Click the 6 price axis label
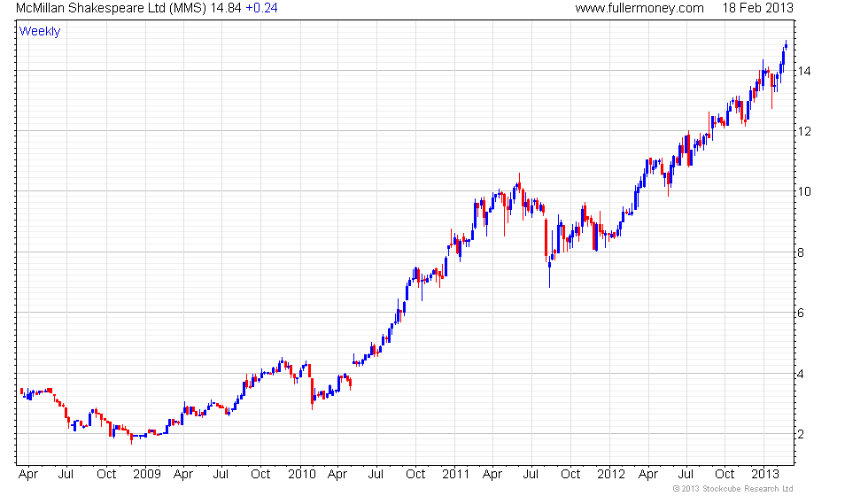Image resolution: width=868 pixels, height=496 pixels. pos(801,314)
